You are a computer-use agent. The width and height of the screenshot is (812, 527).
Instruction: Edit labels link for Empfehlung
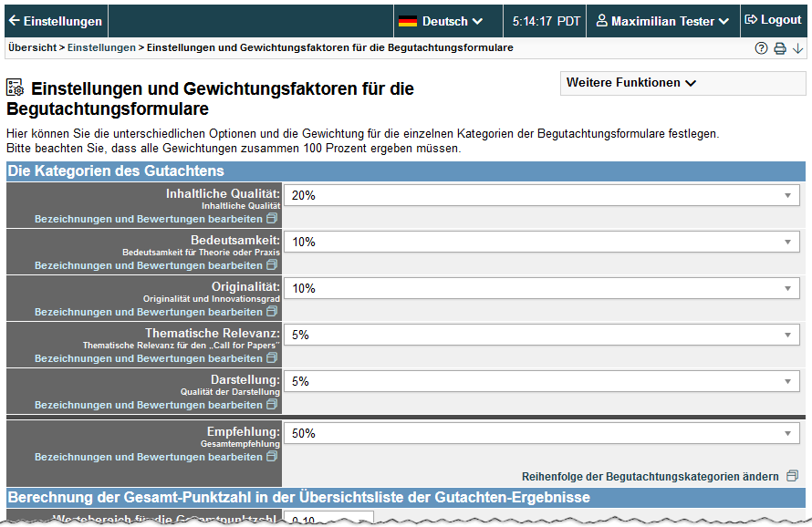(x=149, y=457)
